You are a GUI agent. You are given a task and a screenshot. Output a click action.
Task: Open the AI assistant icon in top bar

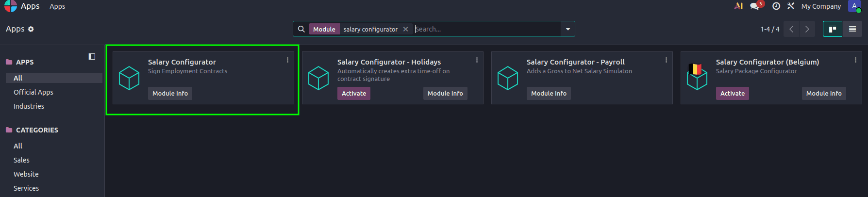738,6
